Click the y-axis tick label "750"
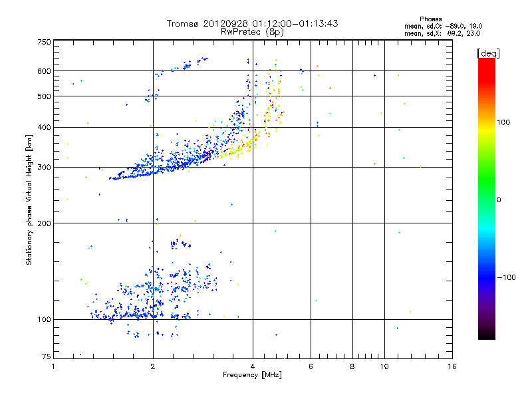Screen dimensions: 532x399 click(44, 42)
